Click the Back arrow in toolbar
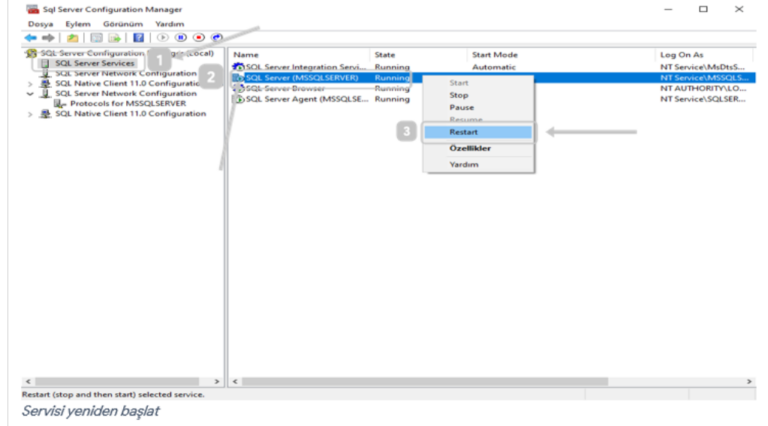This screenshot has height=426, width=768. (x=30, y=37)
